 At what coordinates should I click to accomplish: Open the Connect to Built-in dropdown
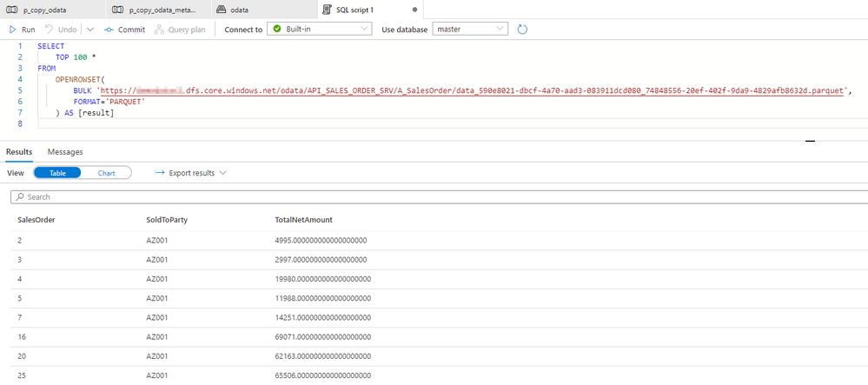[319, 30]
